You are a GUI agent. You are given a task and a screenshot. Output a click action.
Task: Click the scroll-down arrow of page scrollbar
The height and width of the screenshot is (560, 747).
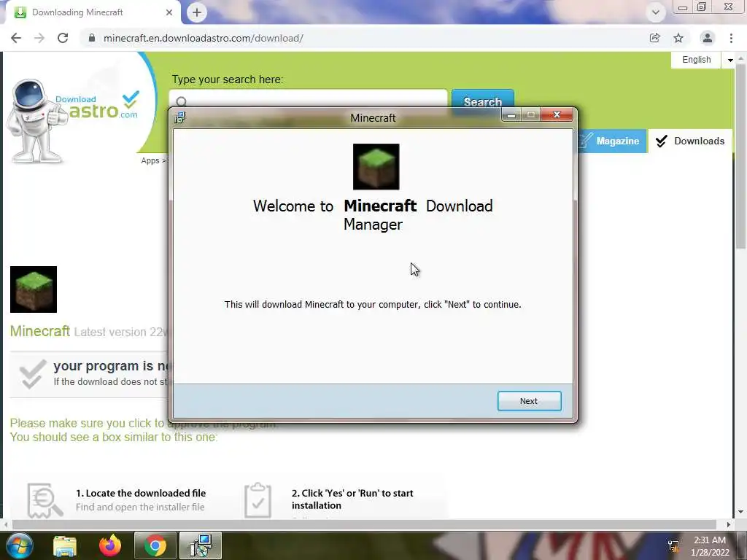(x=740, y=513)
